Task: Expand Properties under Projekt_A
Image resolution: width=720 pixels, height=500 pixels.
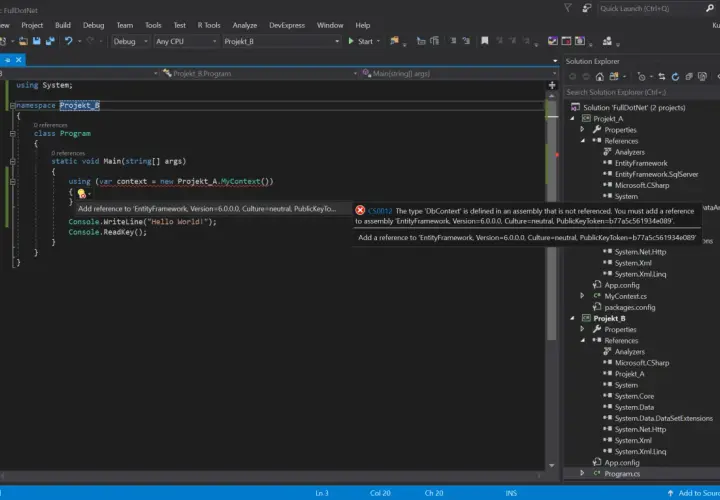Action: tap(583, 129)
